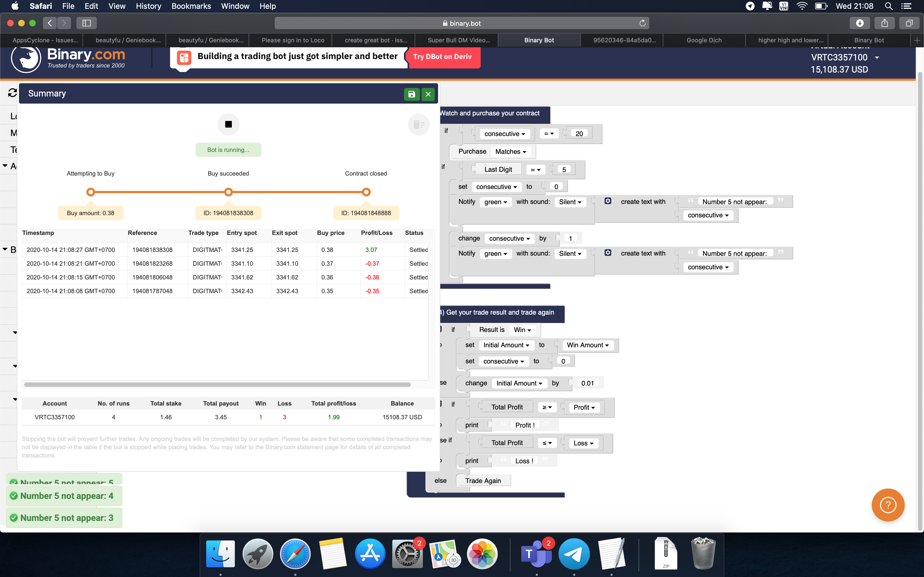Switch to the Google Dịch tab

tap(704, 40)
